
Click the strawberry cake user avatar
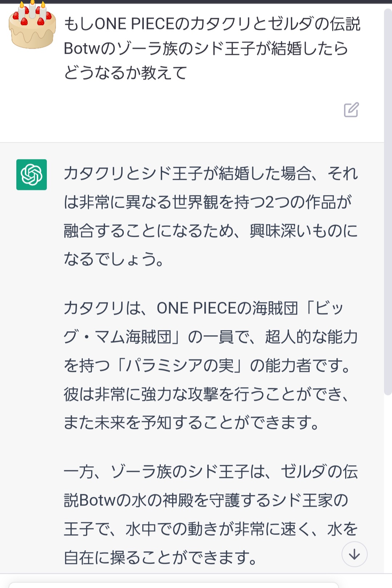(32, 25)
